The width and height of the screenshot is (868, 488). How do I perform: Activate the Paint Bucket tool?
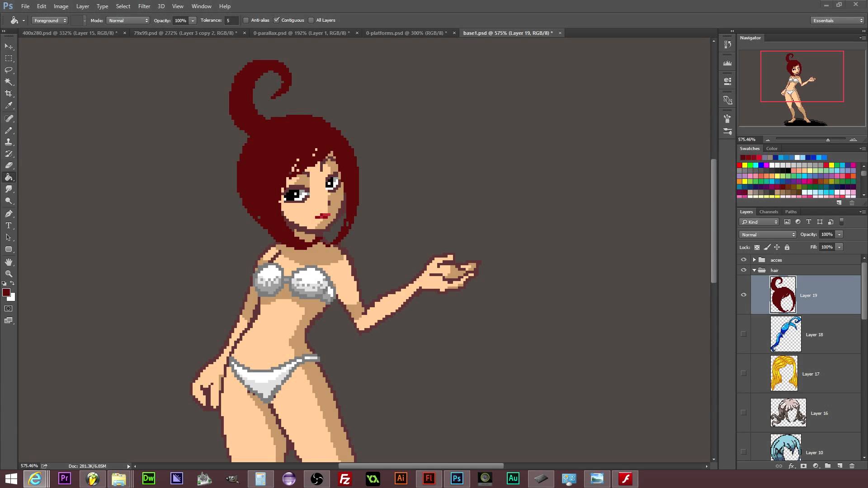9,177
